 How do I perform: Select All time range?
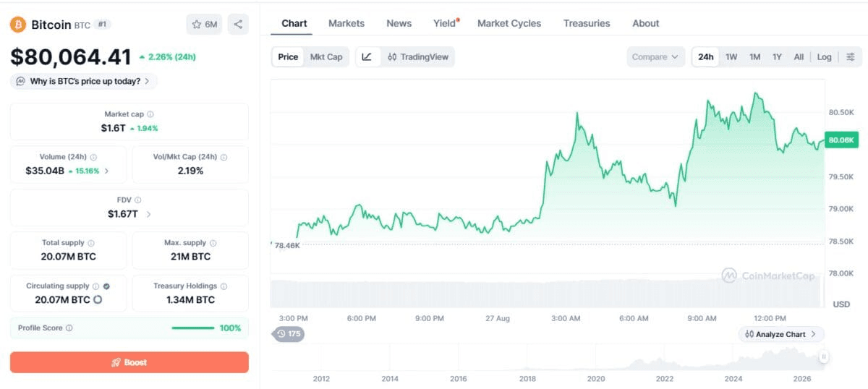tap(799, 57)
